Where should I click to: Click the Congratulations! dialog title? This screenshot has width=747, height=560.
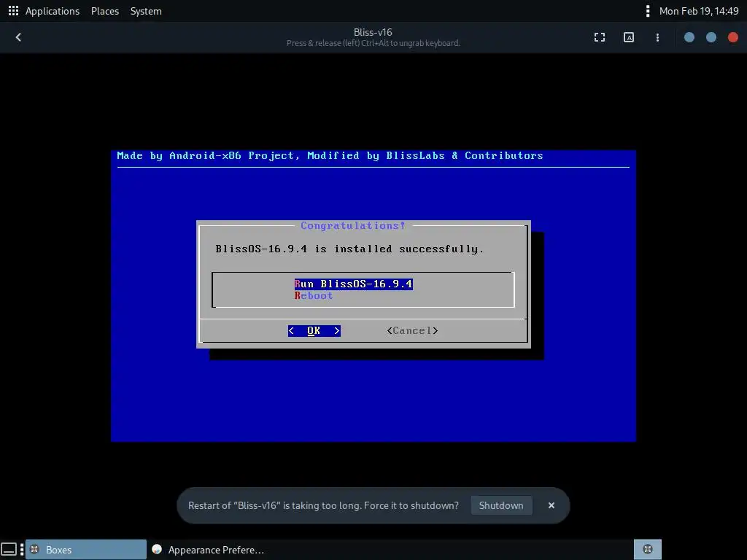pyautogui.click(x=353, y=226)
